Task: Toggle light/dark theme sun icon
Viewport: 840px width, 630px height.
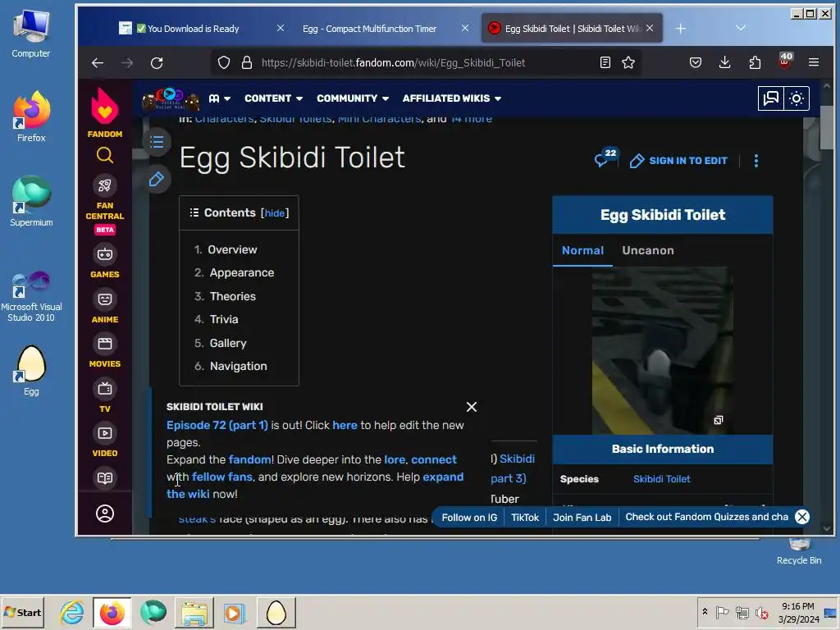Action: 797,98
